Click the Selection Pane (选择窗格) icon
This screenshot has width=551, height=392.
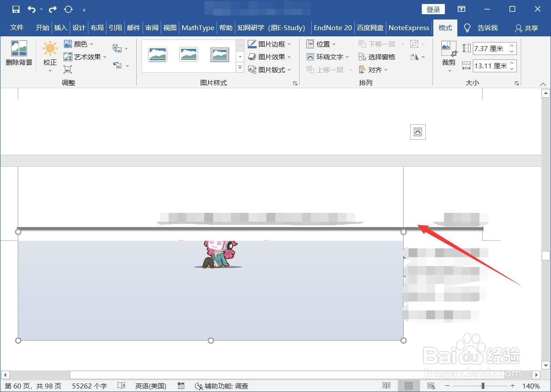click(377, 57)
